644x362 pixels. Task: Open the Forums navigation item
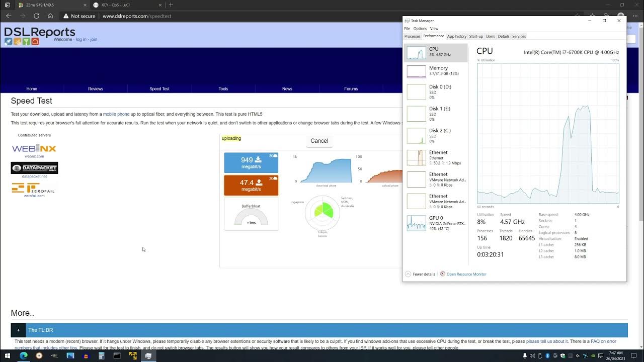351,88
